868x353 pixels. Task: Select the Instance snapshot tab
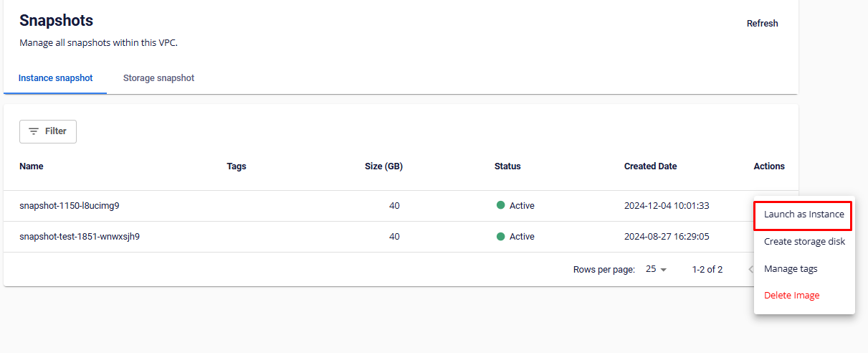[x=55, y=78]
